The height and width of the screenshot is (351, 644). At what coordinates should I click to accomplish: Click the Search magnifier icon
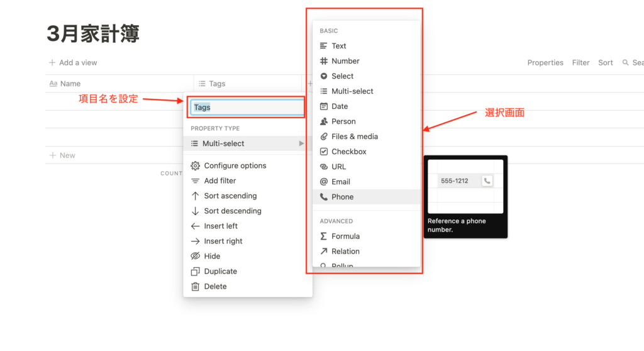[x=626, y=62]
